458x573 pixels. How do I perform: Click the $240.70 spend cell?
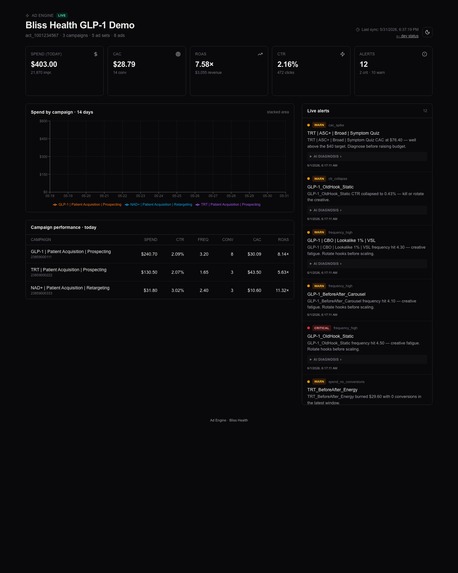coord(149,254)
